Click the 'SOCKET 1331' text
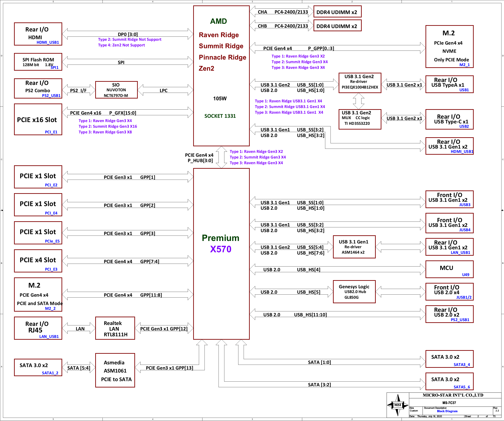 pos(220,116)
